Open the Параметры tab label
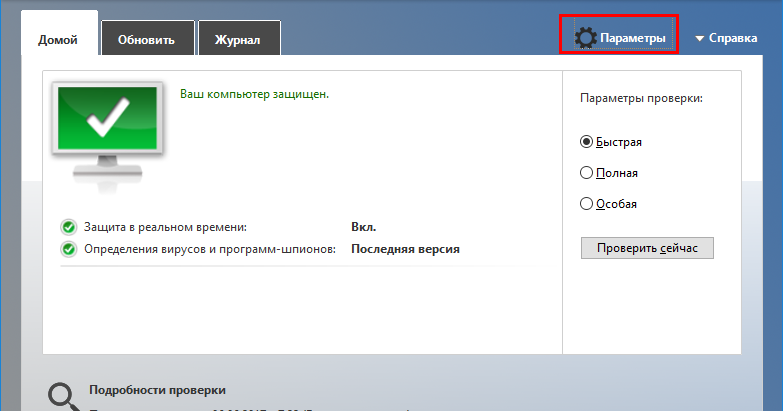The width and height of the screenshot is (783, 411). (633, 38)
